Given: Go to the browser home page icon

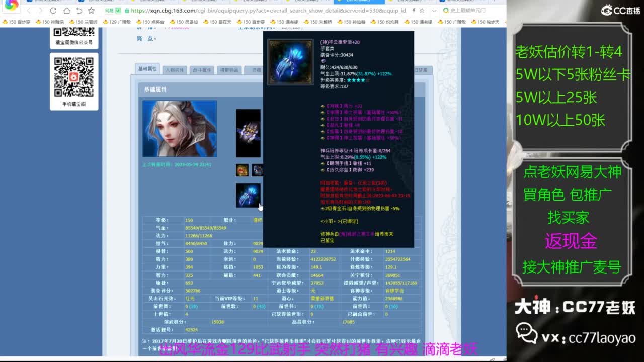Looking at the screenshot, I should point(66,11).
